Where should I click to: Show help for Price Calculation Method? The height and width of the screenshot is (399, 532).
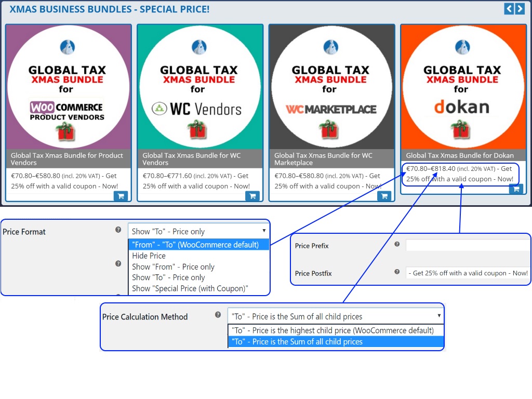[x=218, y=315]
